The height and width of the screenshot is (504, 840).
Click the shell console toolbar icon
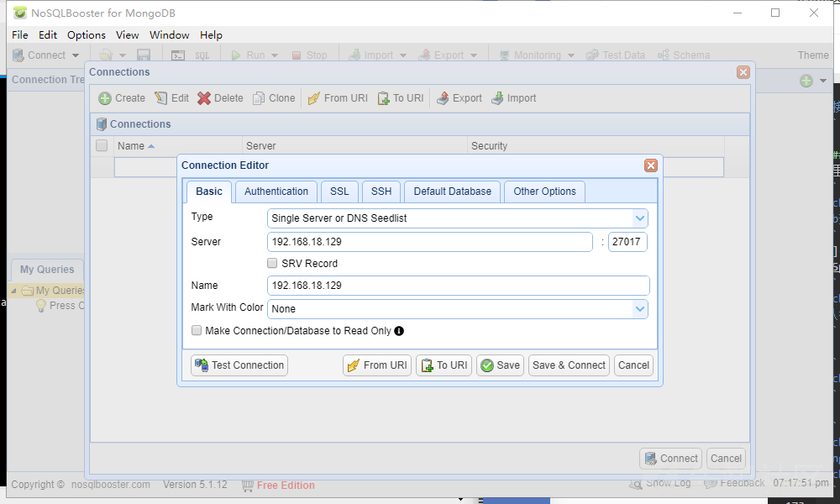[178, 55]
